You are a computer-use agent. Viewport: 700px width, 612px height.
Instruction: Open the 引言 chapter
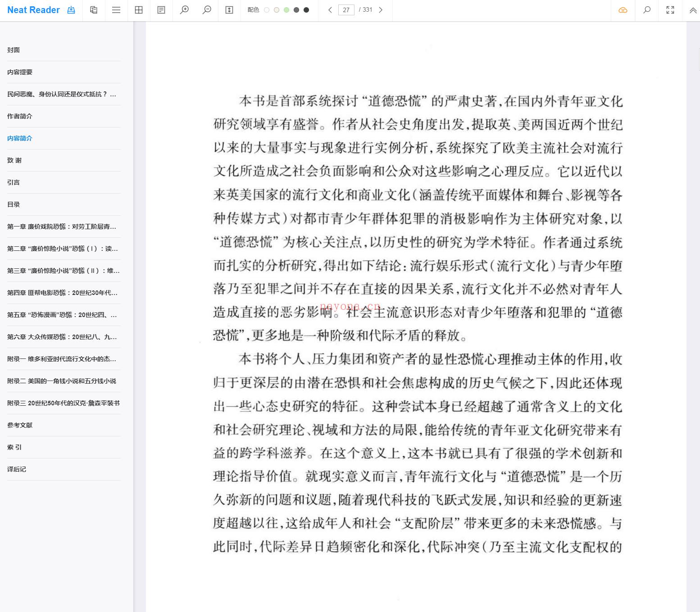(14, 182)
